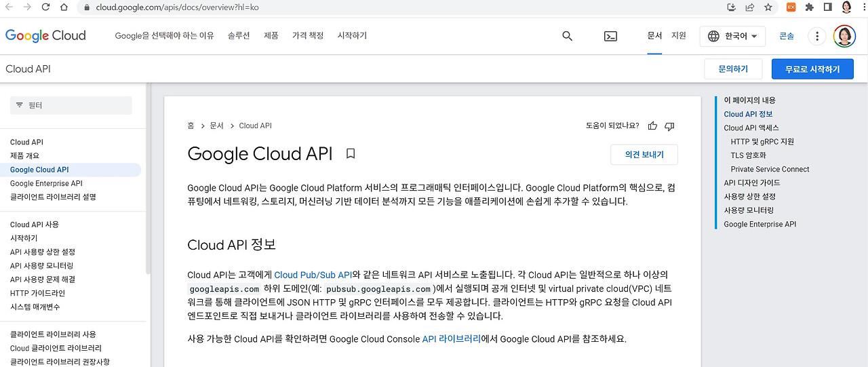Jump to HTTP 및 gRPC 지원 section
The height and width of the screenshot is (367, 868).
click(x=762, y=142)
